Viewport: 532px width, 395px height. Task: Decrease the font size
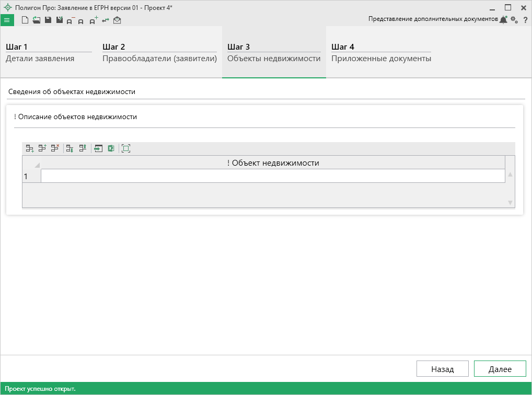point(70,21)
